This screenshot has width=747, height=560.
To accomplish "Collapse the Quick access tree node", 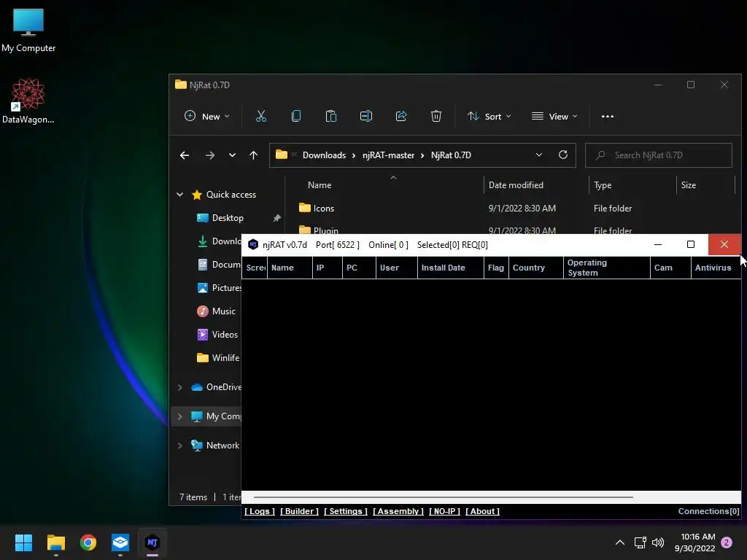I will [x=180, y=194].
